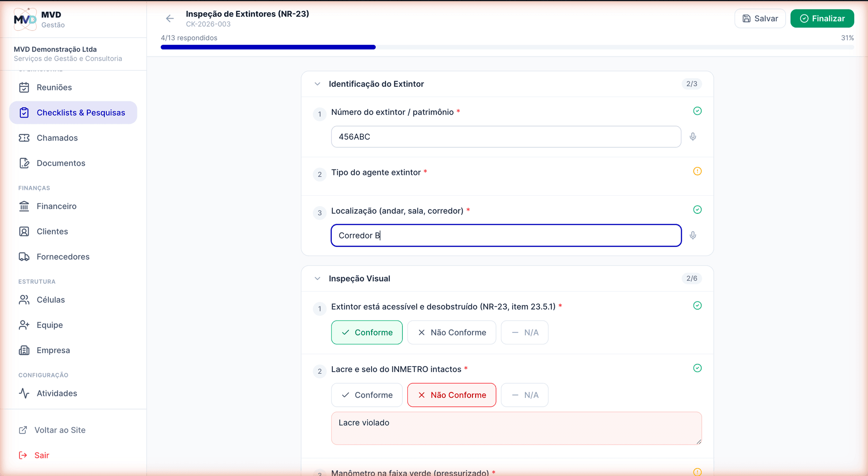Image resolution: width=868 pixels, height=476 pixels.
Task: Click the blue progress bar of answered questions
Action: 268,47
